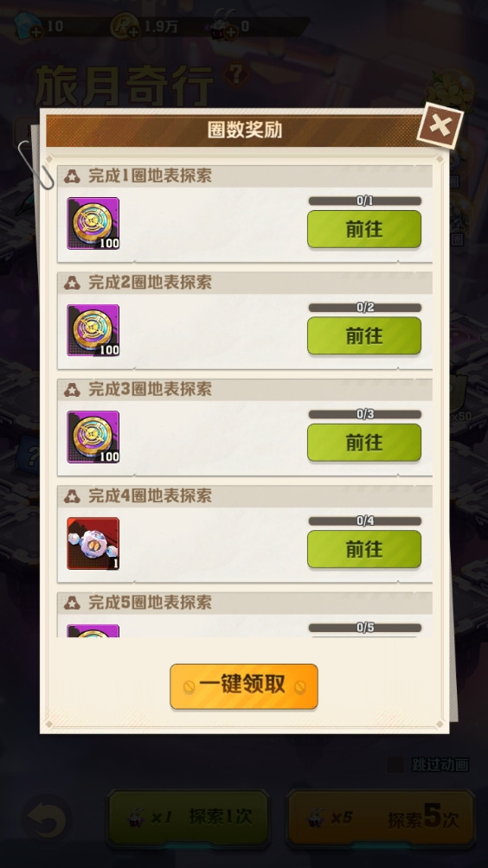
Task: Claim all rewards with 一键领取
Action: [x=244, y=686]
